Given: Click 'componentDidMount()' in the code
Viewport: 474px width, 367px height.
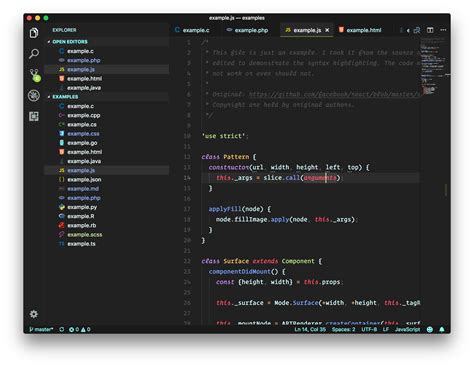Looking at the screenshot, I should coord(243,271).
